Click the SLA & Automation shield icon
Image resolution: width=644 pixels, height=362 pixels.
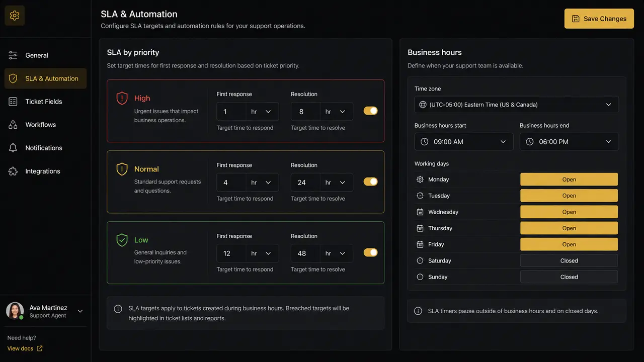pos(13,78)
